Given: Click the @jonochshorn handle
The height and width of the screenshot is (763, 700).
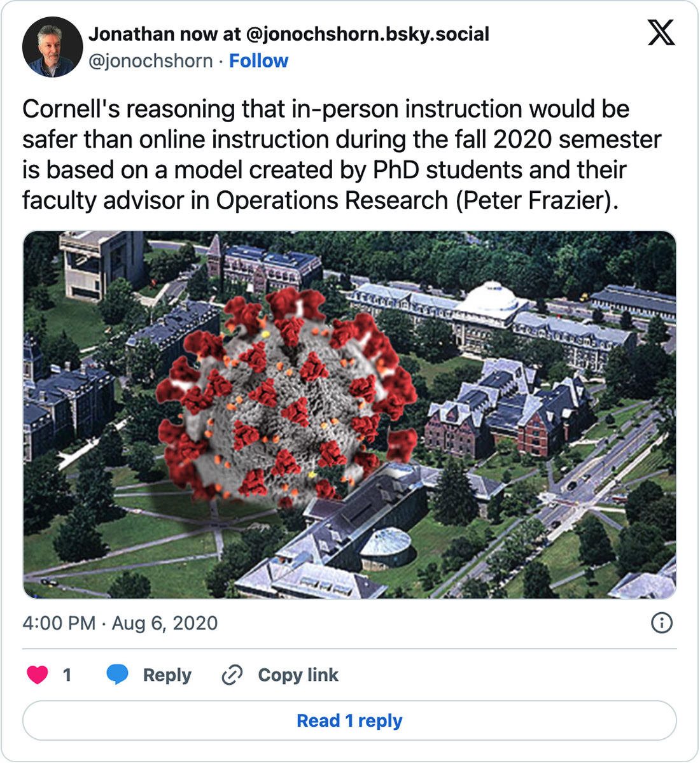Looking at the screenshot, I should pos(151,61).
